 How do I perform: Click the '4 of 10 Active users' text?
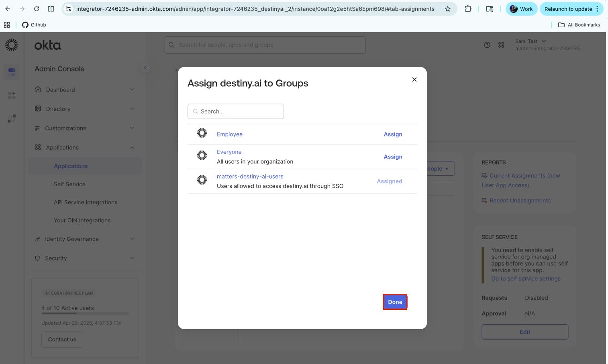tap(67, 308)
